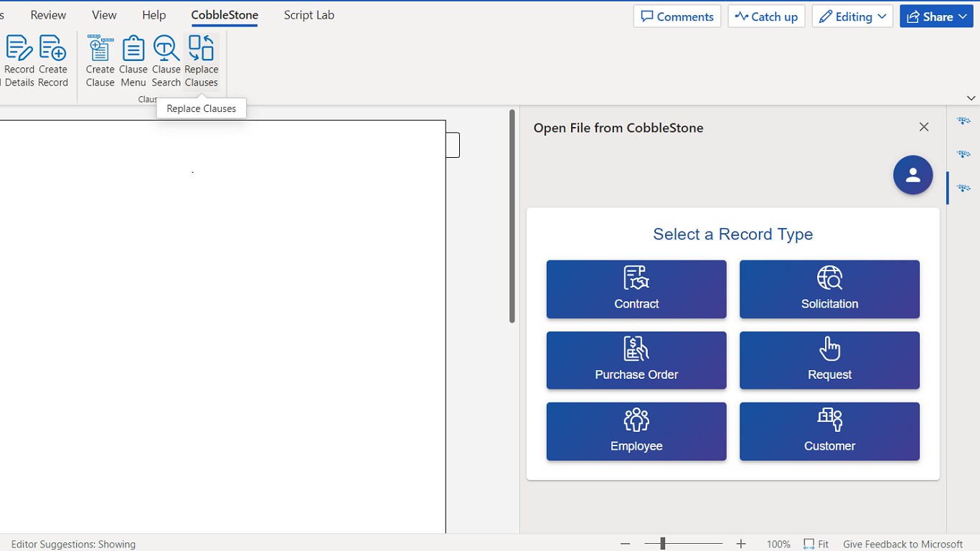980x551 pixels.
Task: Choose the Contract record type
Action: [636, 289]
